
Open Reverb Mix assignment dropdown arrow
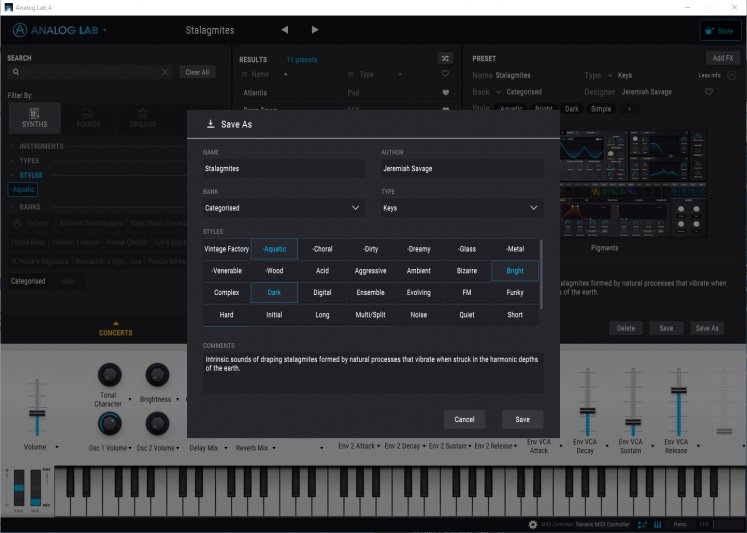(x=273, y=448)
